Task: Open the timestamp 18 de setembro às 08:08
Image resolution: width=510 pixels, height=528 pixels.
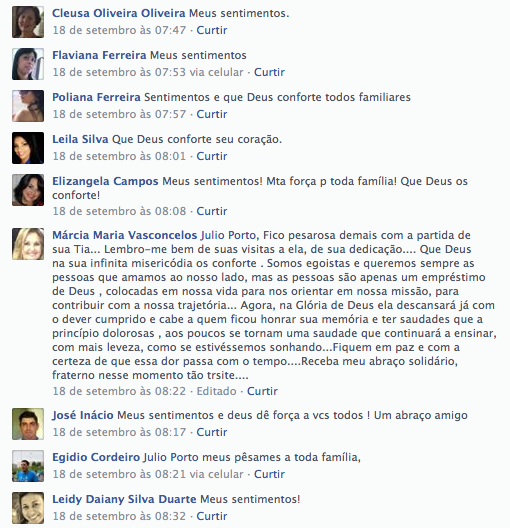Action: click(x=119, y=211)
